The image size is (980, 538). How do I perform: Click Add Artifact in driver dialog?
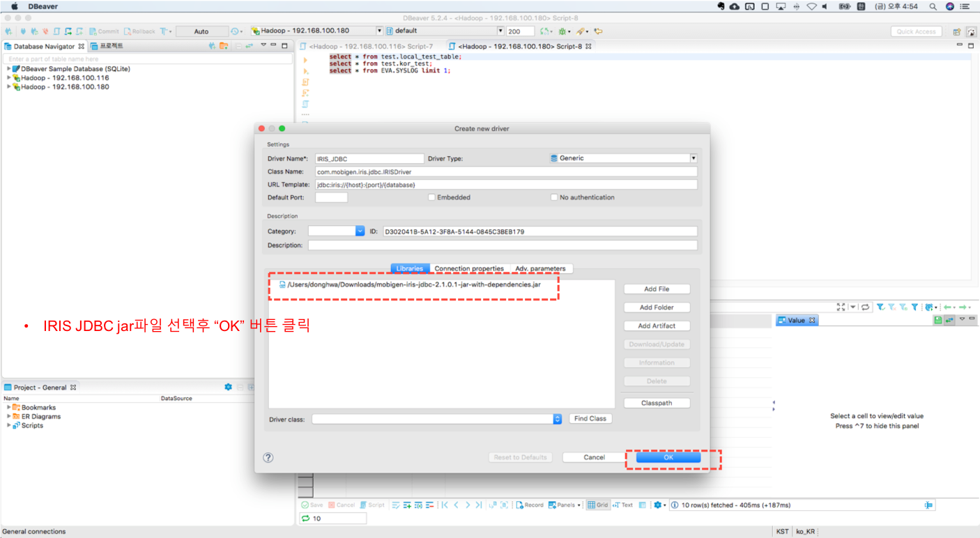(x=657, y=325)
